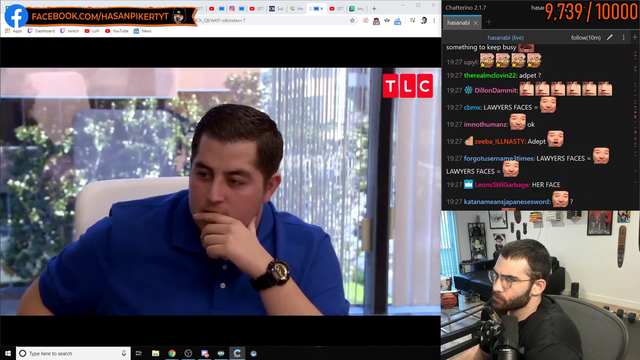Close the active Chrome tab
The height and width of the screenshot is (360, 640).
[x=322, y=9]
